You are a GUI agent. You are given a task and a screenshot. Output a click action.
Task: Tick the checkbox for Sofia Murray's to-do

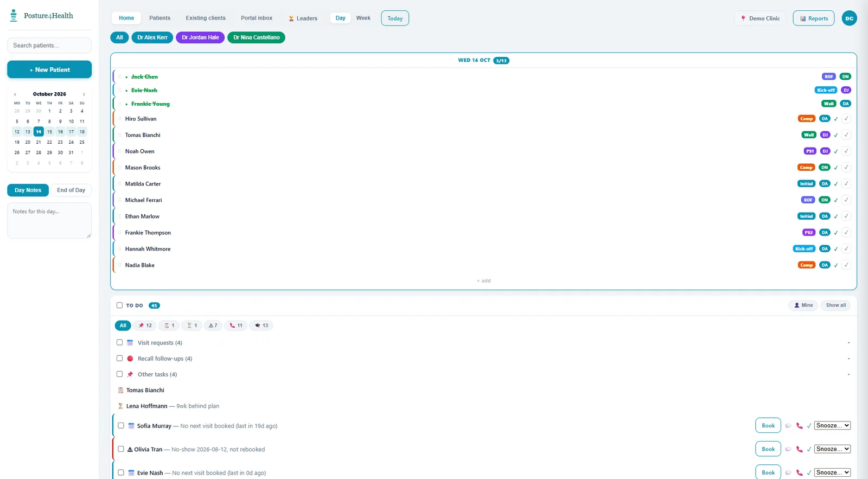pyautogui.click(x=121, y=426)
